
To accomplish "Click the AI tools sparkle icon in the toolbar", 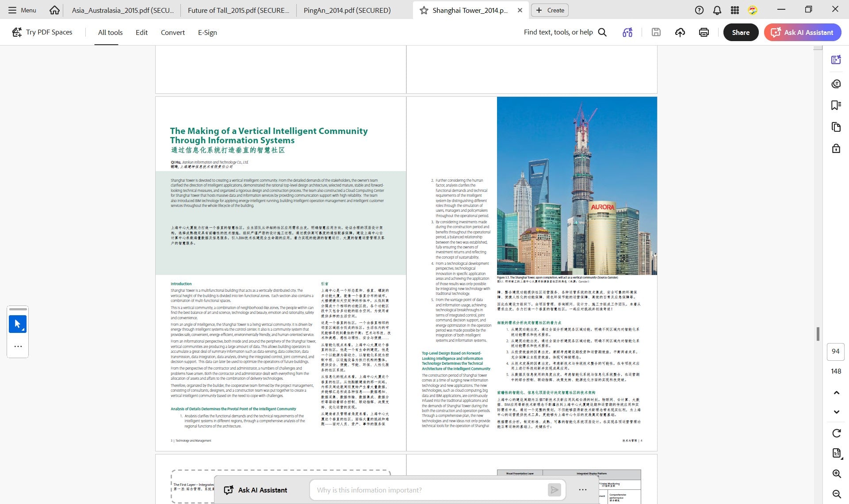I will (627, 32).
